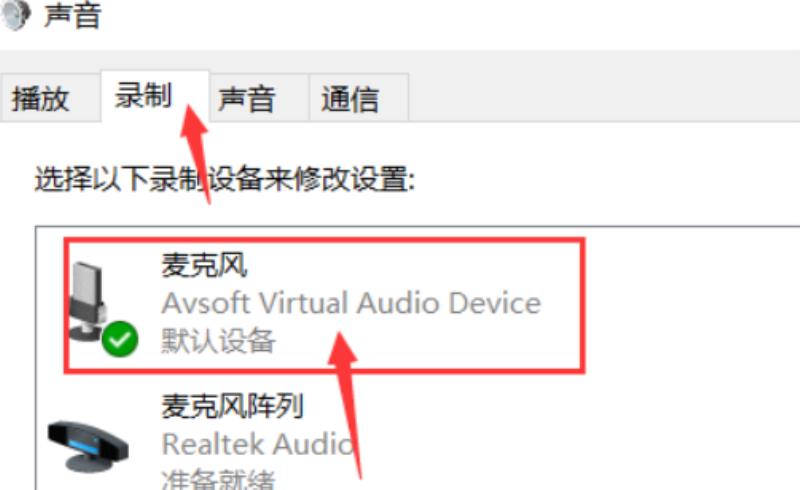Click the 准备就绪 status text

tap(218, 480)
